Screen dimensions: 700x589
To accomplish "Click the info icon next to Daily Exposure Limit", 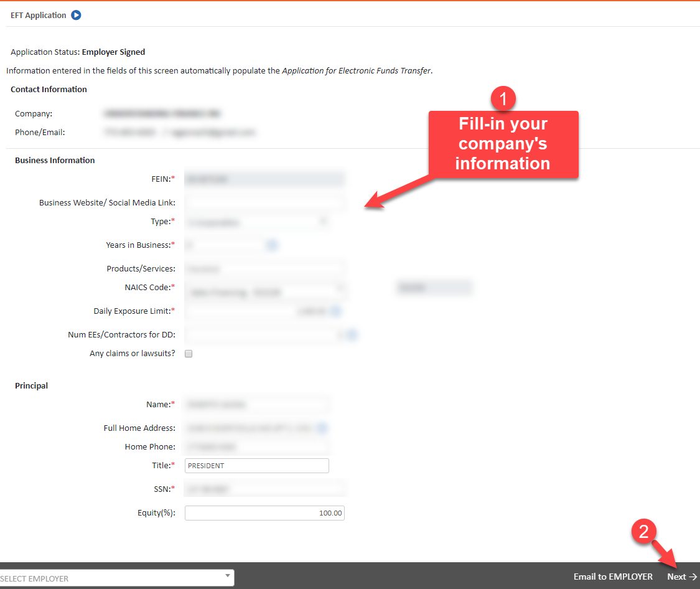I will click(335, 311).
